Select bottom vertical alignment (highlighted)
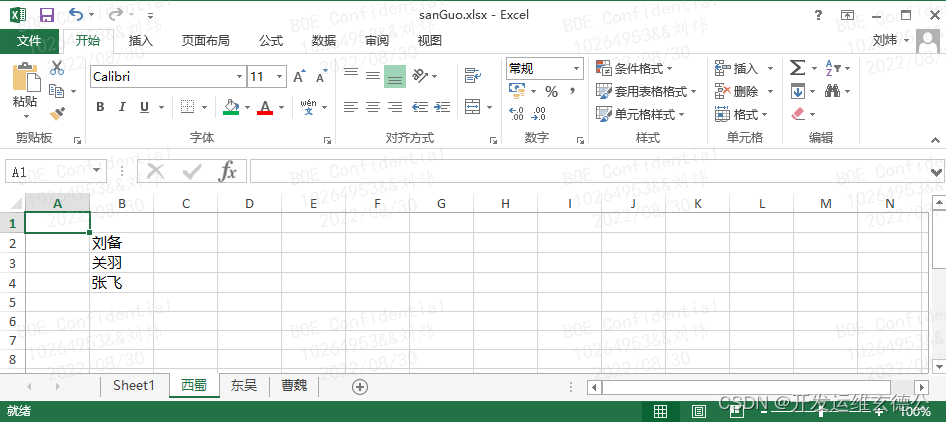The image size is (946, 422). tap(395, 77)
